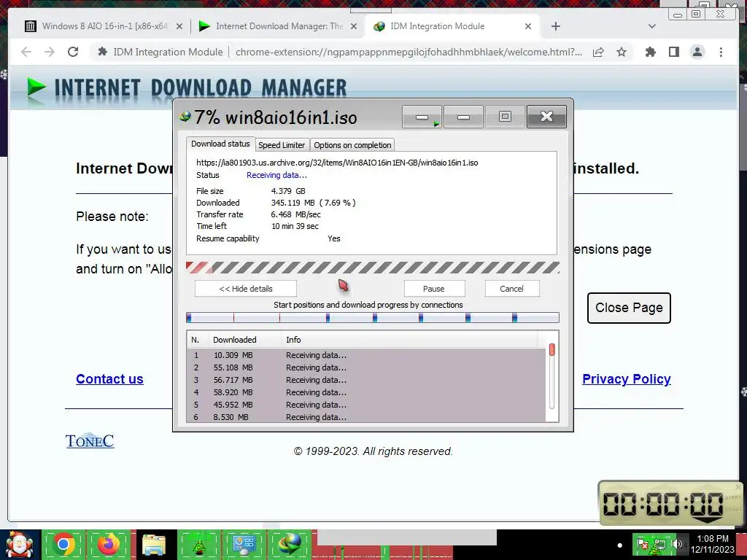747x560 pixels.
Task: Close the Windows 8 AIO browser tab
Action: pyautogui.click(x=179, y=27)
